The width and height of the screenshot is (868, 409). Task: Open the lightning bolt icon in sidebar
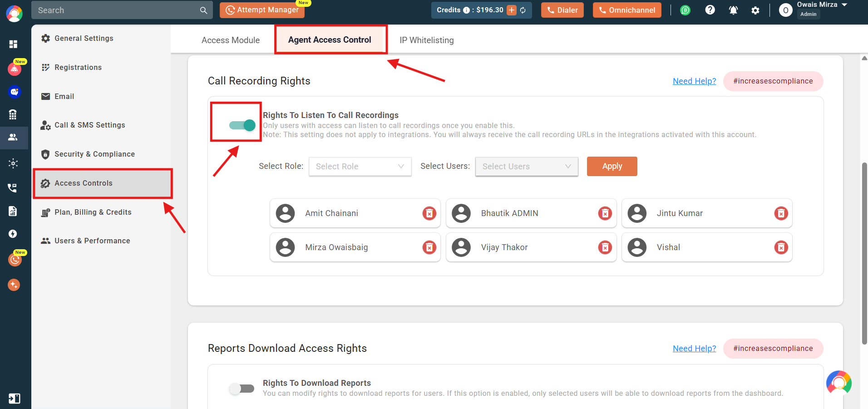click(13, 234)
